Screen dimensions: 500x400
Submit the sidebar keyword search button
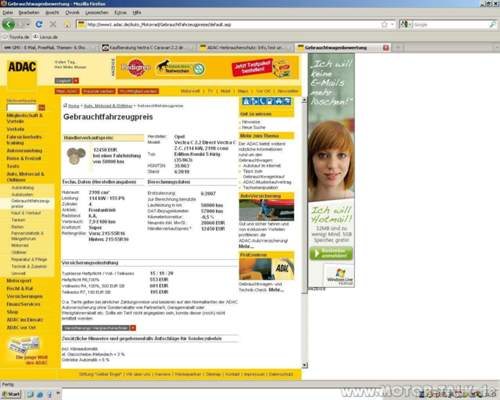[x=42, y=108]
